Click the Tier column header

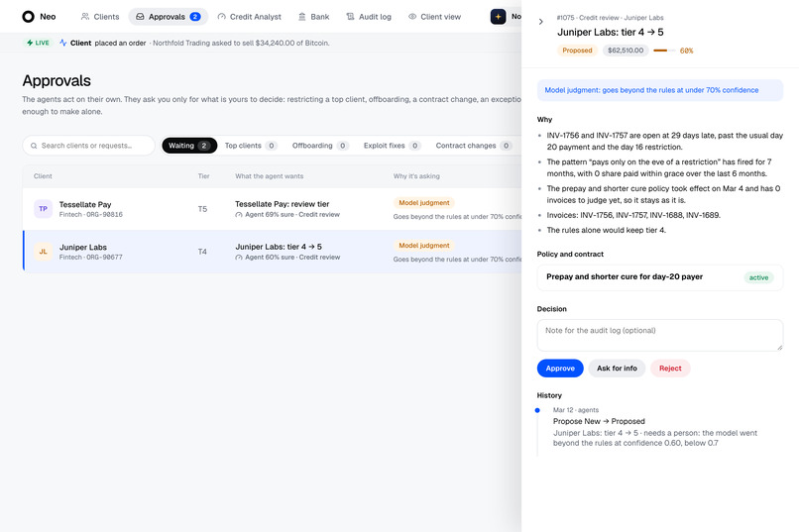click(x=203, y=176)
